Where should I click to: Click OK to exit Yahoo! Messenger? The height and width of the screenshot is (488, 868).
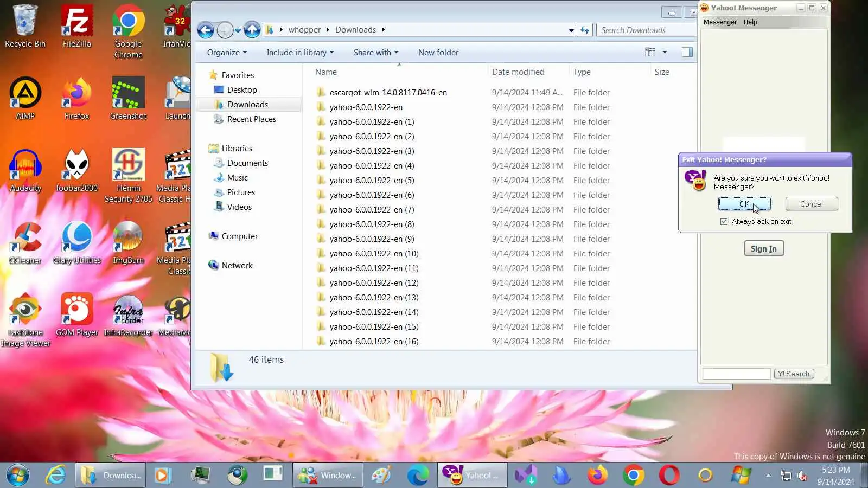click(x=744, y=204)
